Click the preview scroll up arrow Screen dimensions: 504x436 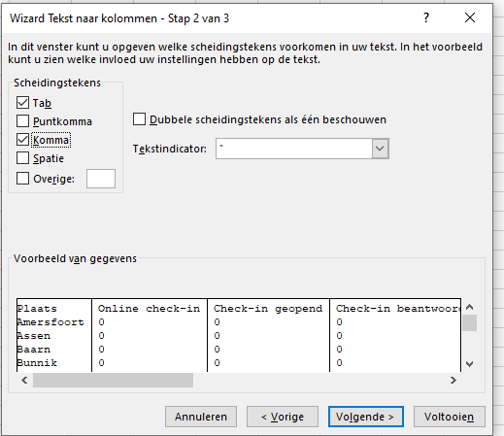(470, 307)
